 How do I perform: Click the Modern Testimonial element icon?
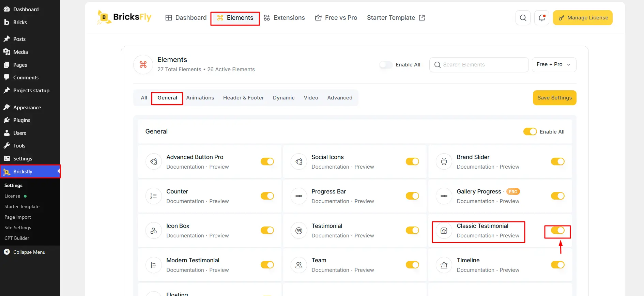click(154, 265)
